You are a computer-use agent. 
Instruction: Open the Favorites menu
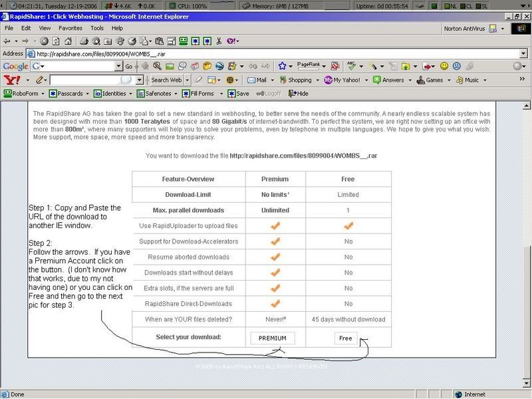[x=70, y=29]
